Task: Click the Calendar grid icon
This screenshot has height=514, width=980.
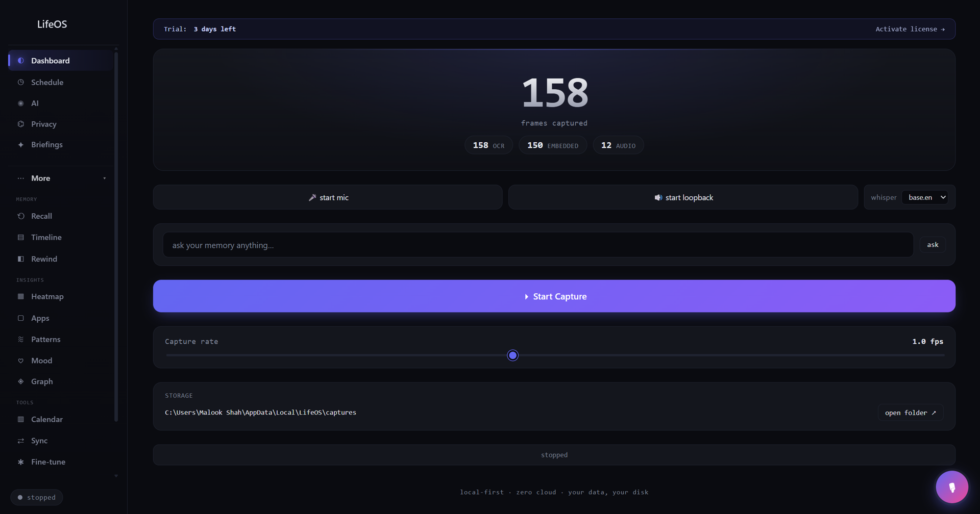Action: pos(21,420)
